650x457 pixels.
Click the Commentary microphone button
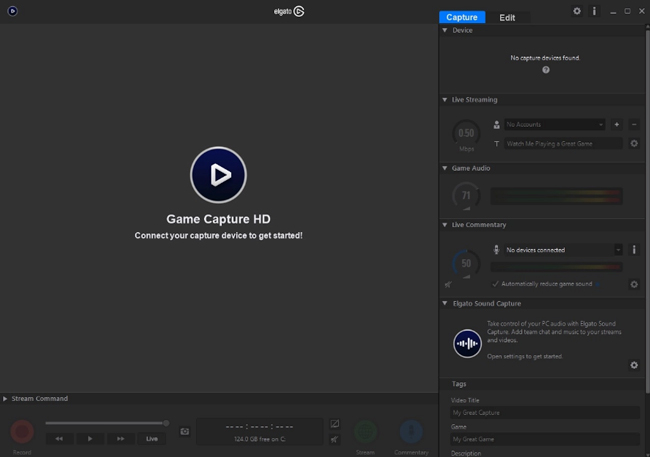[411, 432]
